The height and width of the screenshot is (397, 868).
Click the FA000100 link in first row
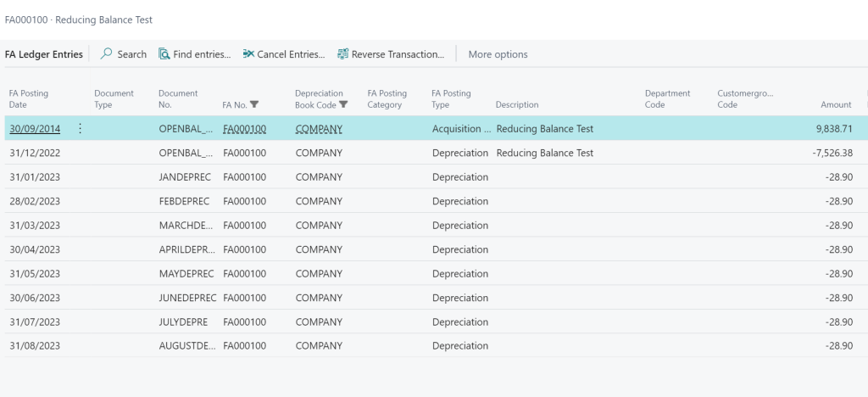[x=244, y=129]
